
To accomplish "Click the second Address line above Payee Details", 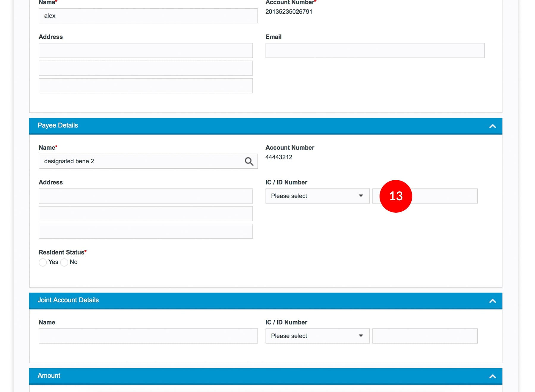I will (x=146, y=68).
